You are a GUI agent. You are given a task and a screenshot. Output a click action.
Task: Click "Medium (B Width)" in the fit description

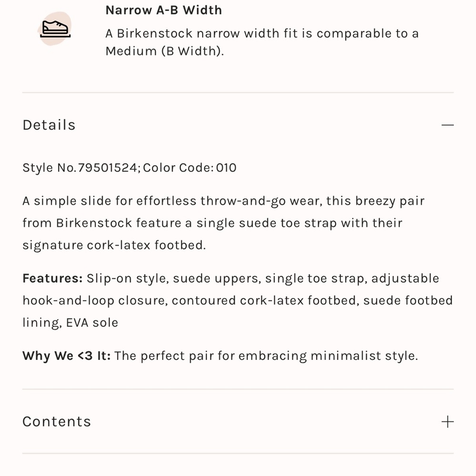point(164,51)
